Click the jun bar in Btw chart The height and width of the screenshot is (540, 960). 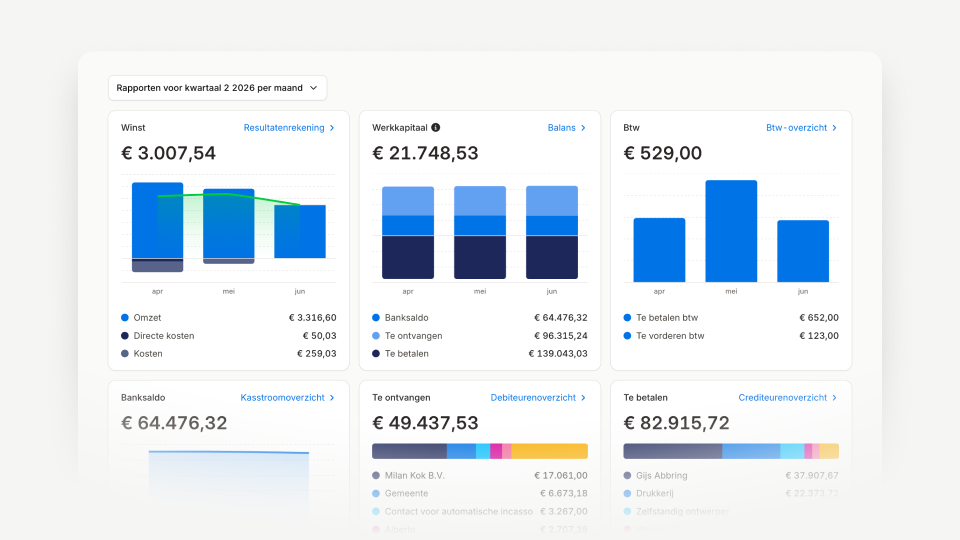click(803, 251)
